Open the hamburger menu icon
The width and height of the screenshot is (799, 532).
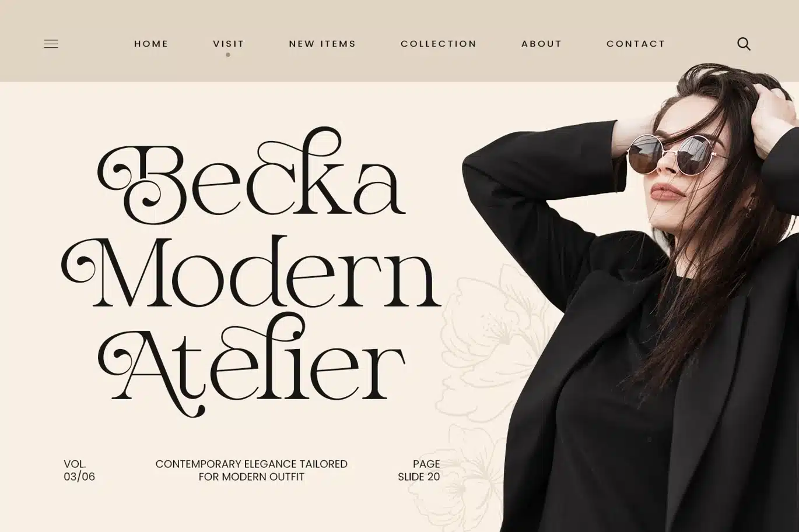point(51,44)
